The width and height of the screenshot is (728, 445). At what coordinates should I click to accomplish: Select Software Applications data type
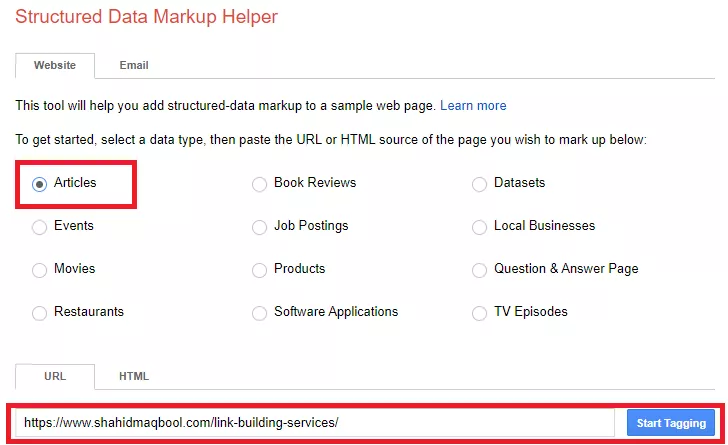pyautogui.click(x=260, y=313)
